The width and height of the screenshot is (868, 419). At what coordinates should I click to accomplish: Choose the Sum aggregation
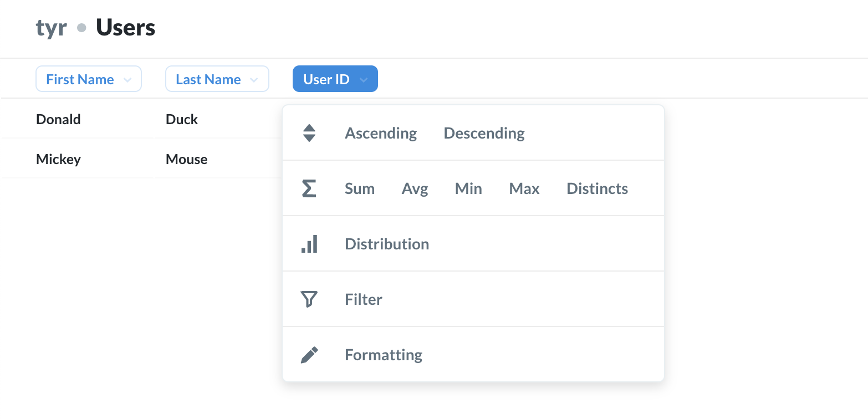360,188
